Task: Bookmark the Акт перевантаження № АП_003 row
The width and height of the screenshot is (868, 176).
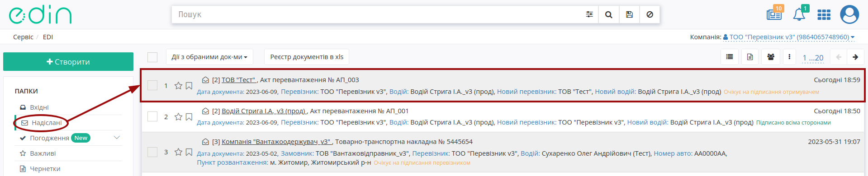Action: (x=189, y=86)
